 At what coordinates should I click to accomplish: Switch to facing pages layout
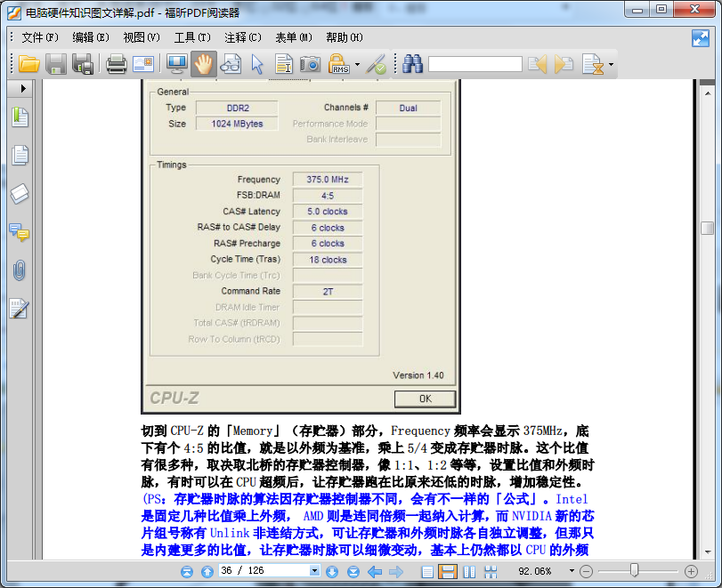tap(470, 572)
